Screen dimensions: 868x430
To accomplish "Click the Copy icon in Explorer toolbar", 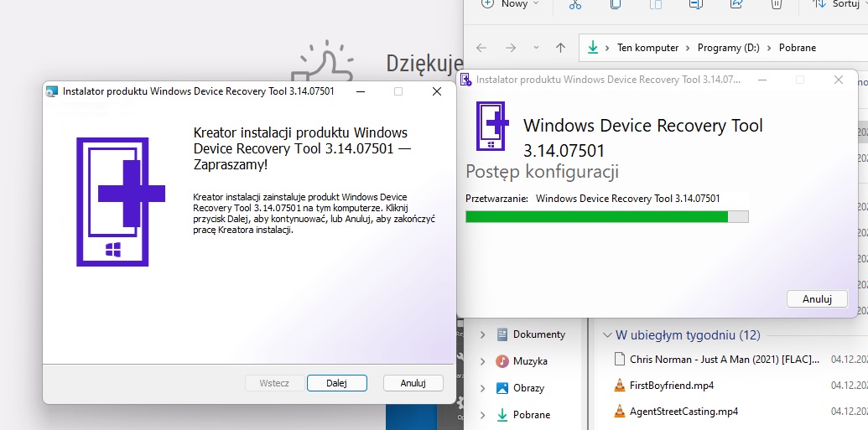I will click(x=616, y=4).
